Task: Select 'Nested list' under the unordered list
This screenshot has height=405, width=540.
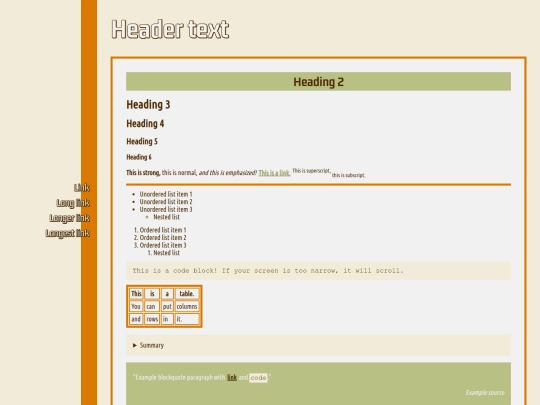Action: pos(166,217)
